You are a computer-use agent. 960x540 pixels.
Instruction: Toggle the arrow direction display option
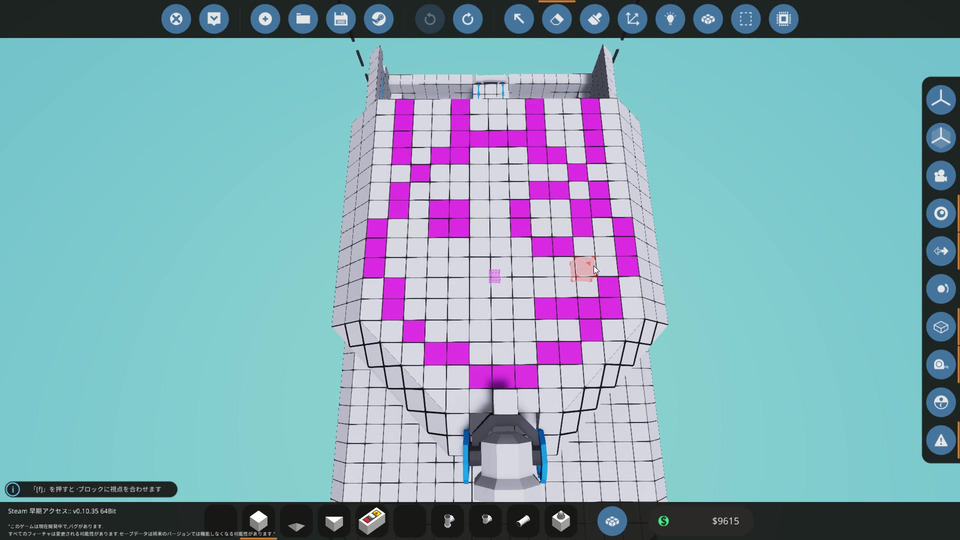pyautogui.click(x=940, y=251)
